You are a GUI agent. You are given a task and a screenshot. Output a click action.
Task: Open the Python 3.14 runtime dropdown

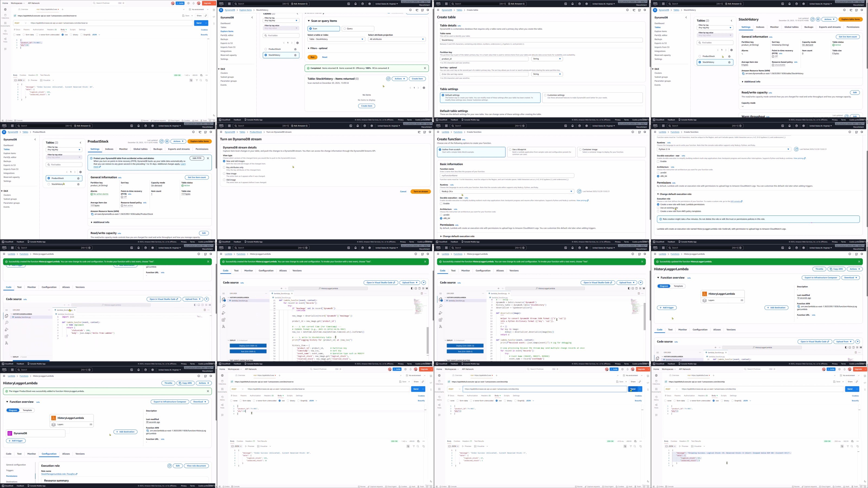click(723, 149)
